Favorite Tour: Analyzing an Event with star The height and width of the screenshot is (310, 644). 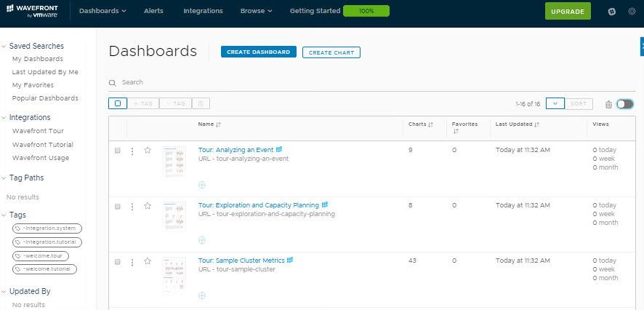click(x=148, y=151)
